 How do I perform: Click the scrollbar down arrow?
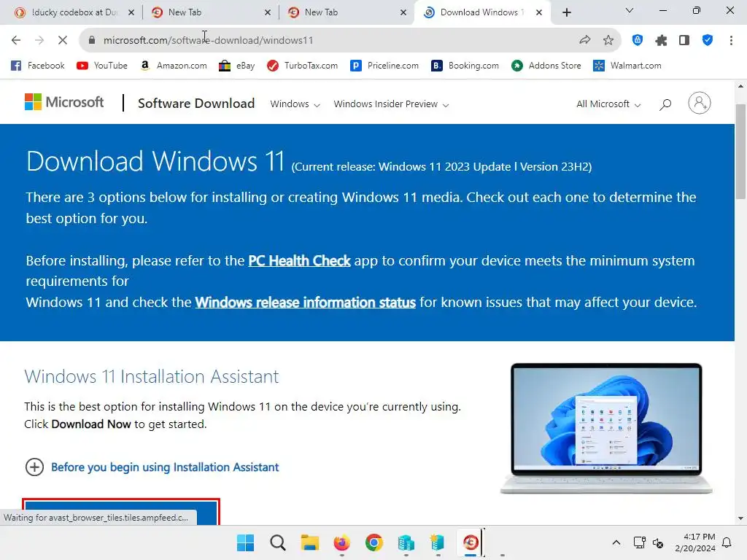point(740,518)
